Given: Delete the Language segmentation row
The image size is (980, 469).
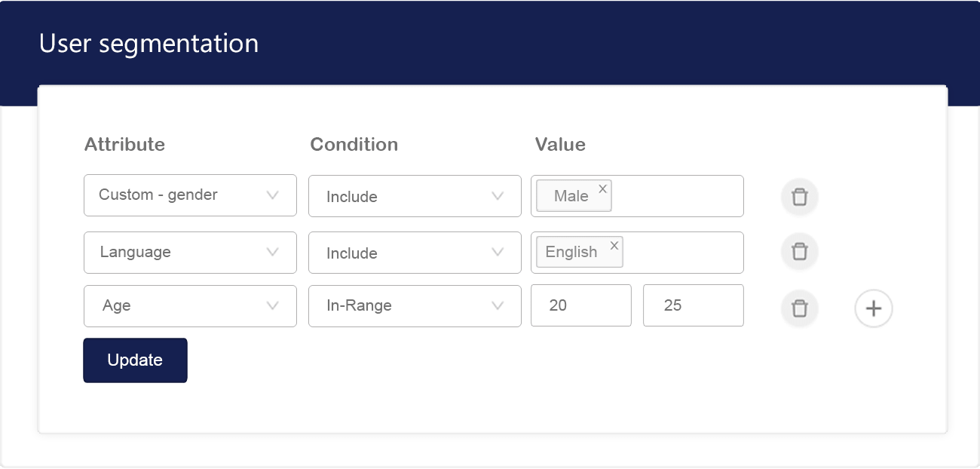Looking at the screenshot, I should point(800,251).
